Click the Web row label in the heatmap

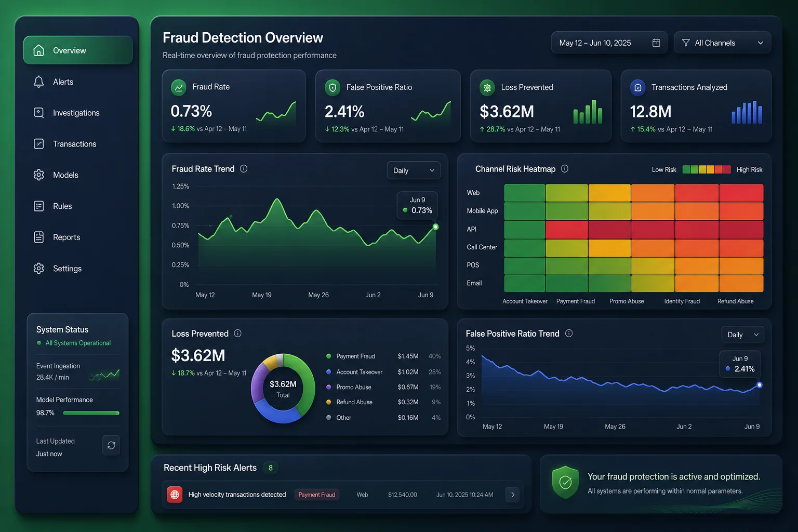click(473, 193)
